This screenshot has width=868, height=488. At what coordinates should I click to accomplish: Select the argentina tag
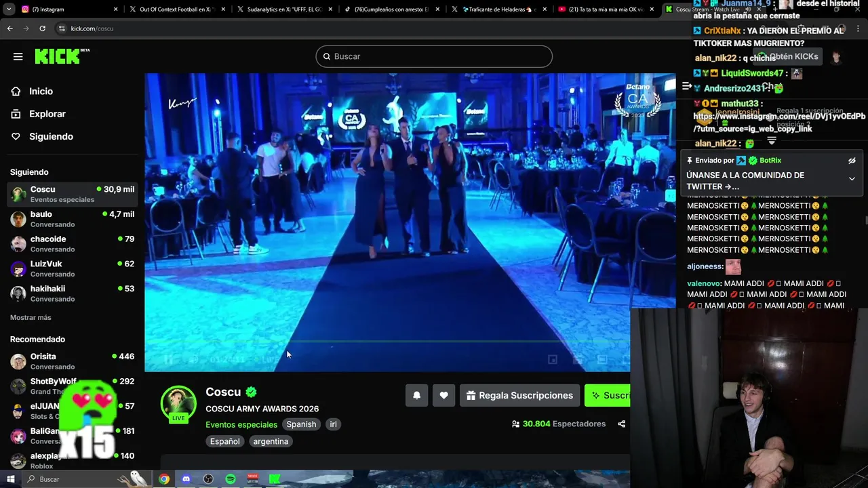(x=271, y=441)
